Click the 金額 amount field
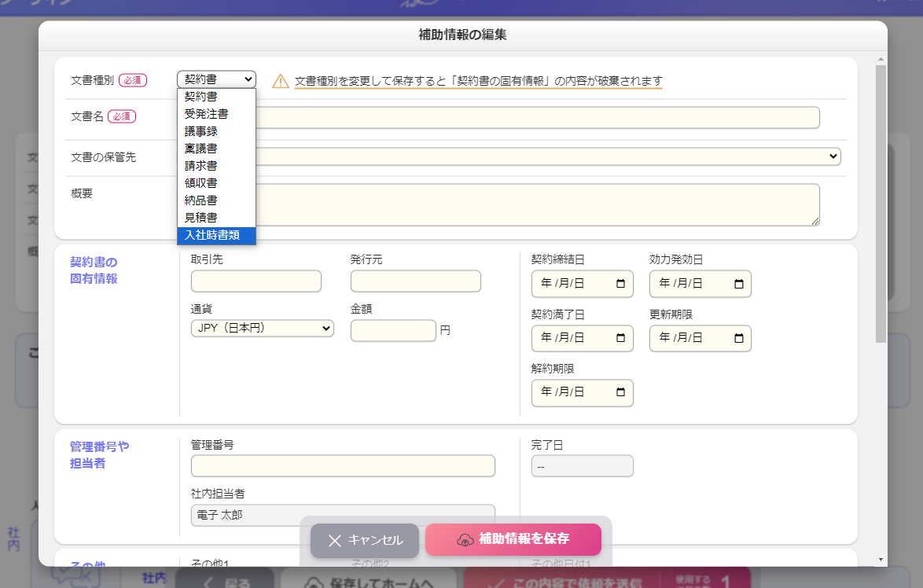The width and height of the screenshot is (923, 588). click(393, 331)
